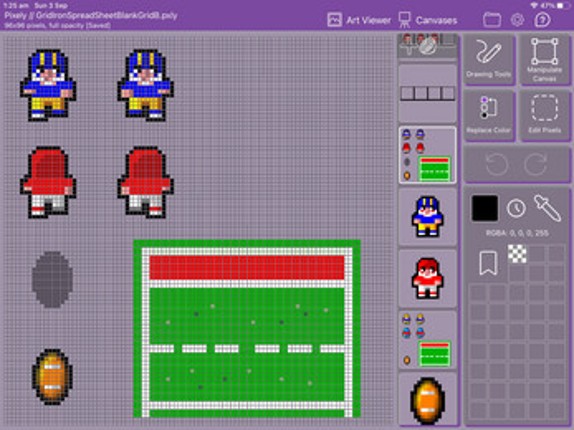Select the highlighted spritesheet thumbnail with field
This screenshot has height=430, width=574.
tap(427, 156)
